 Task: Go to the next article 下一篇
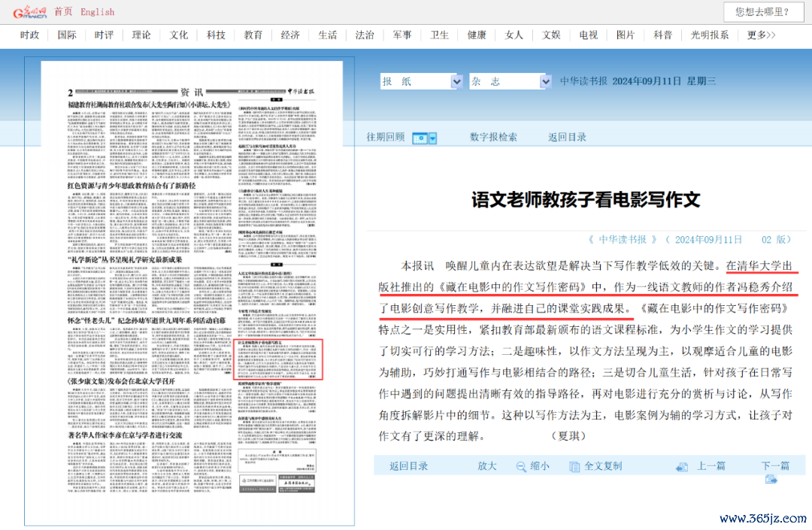[776, 466]
